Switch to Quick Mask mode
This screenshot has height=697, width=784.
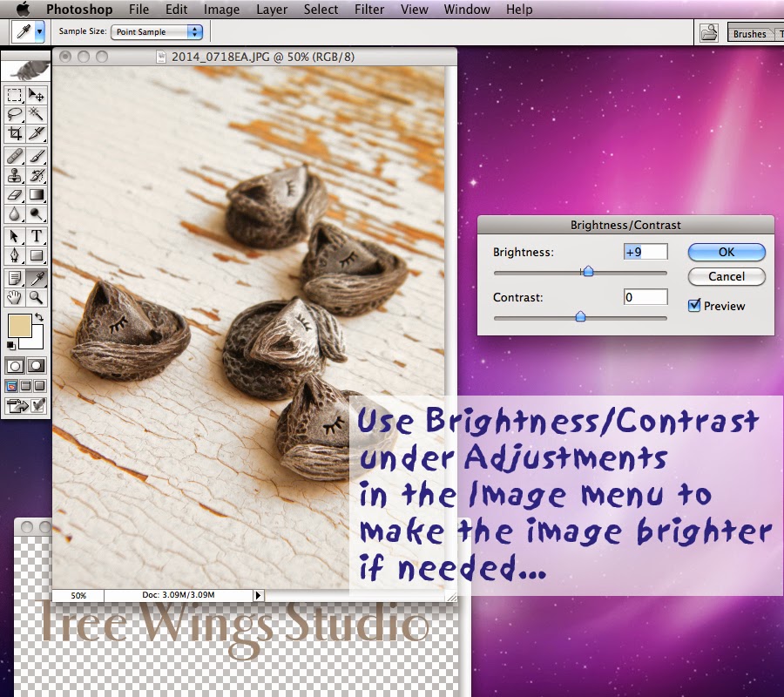pyautogui.click(x=36, y=366)
